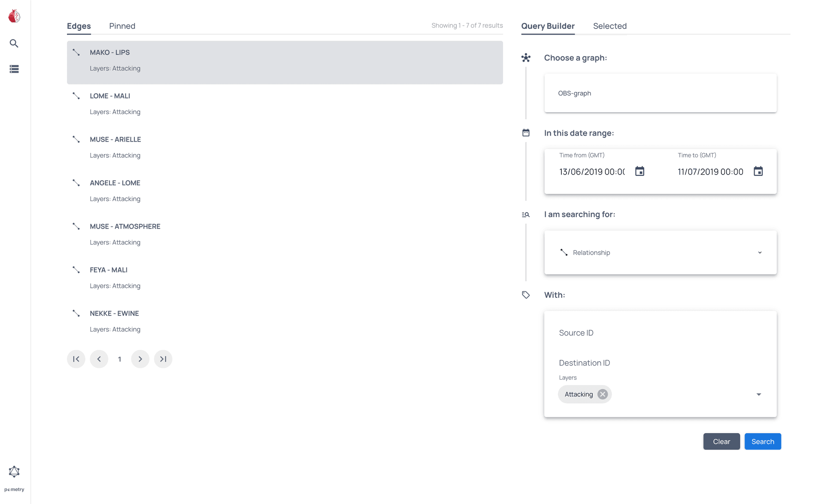
Task: Click the puzzle icon next to Choose a graph
Action: (x=526, y=57)
